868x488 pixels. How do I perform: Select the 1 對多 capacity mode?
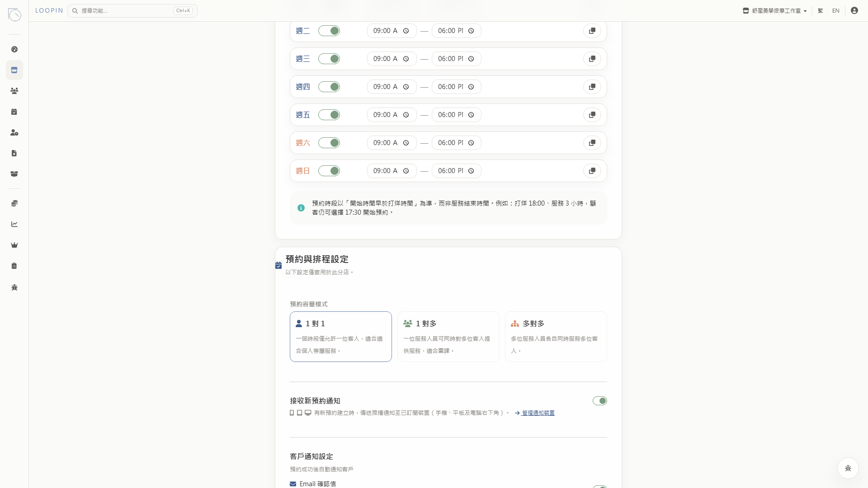point(448,337)
